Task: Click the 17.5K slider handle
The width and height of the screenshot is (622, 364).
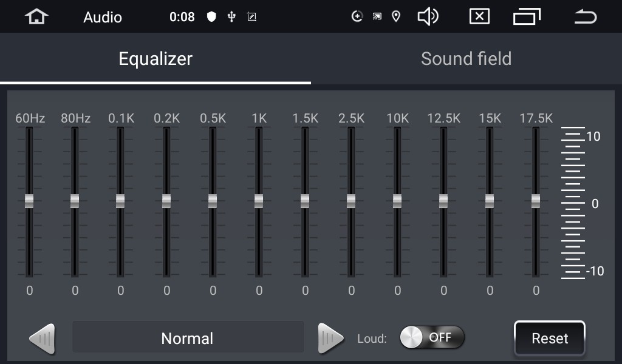Action: click(536, 201)
